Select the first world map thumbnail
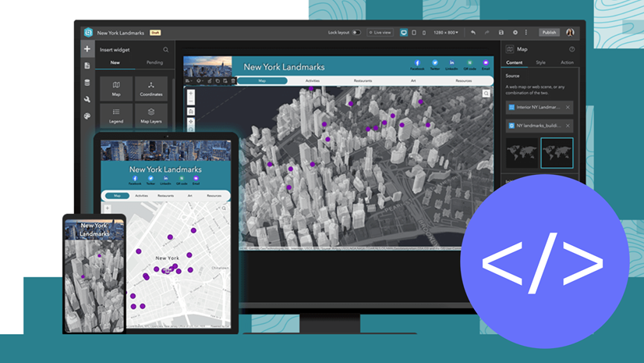Screen dimensions: 644x363 (x=522, y=153)
